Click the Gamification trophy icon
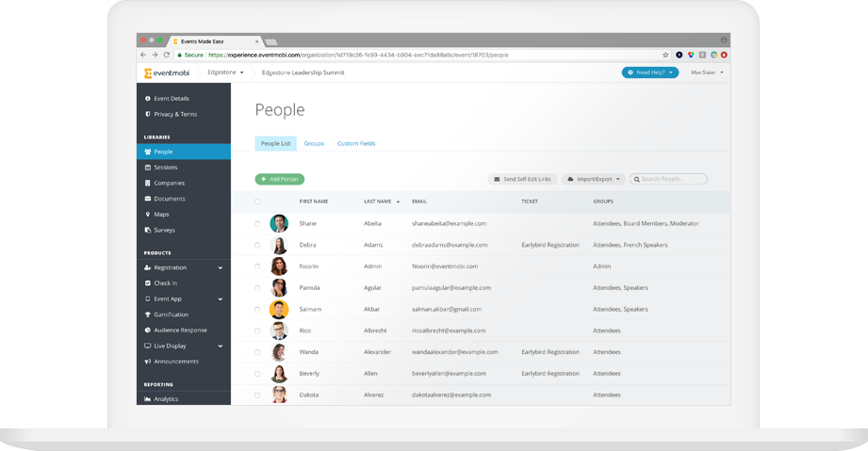The image size is (868, 451). [147, 314]
